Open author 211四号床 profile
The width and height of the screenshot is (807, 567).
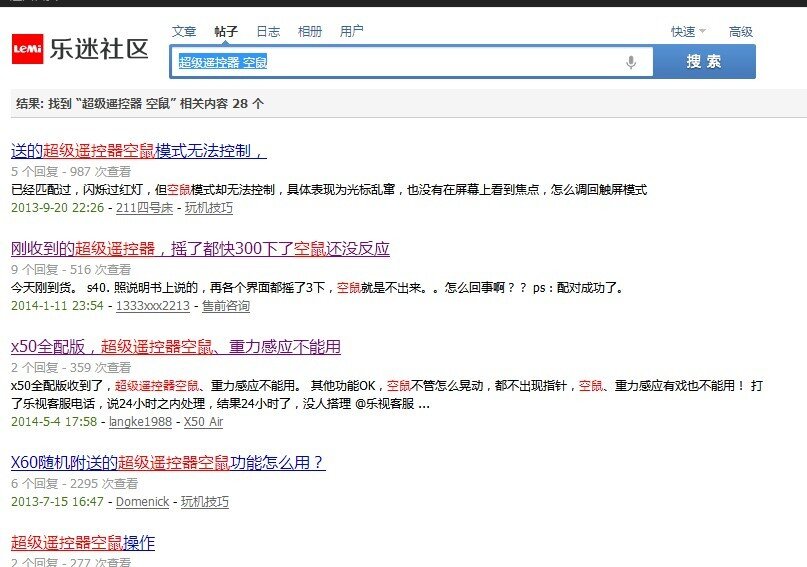(x=144, y=208)
